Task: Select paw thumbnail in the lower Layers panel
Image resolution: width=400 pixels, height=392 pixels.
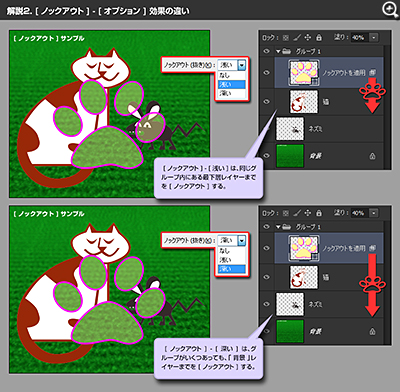Action: (304, 248)
